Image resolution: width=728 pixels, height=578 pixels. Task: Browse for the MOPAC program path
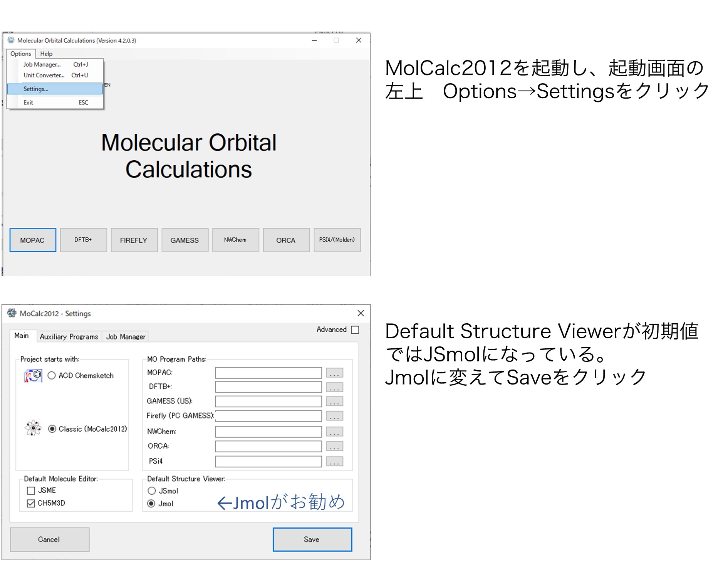334,373
